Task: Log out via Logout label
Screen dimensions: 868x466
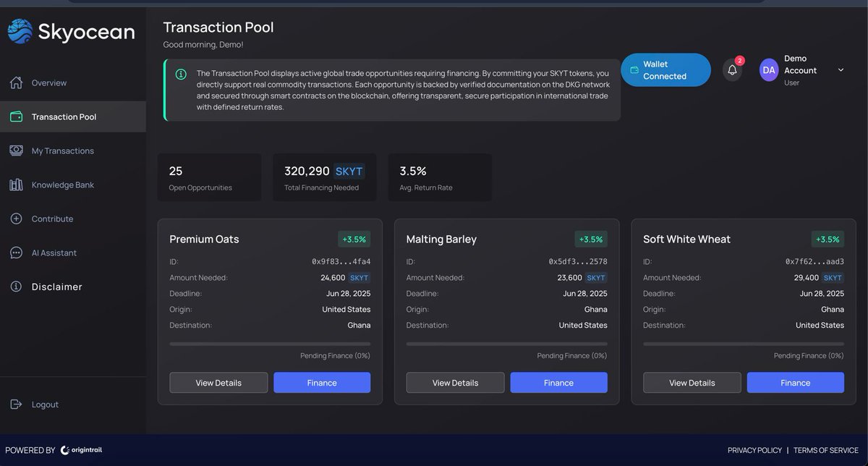Action: click(x=45, y=404)
